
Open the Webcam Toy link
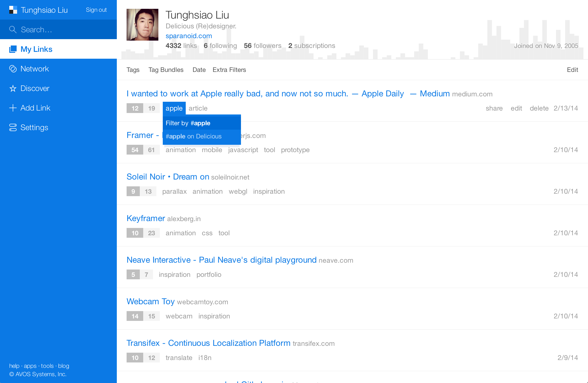[151, 301]
